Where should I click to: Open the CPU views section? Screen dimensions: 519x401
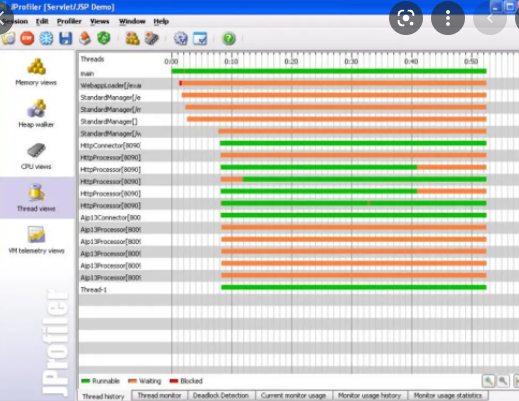coord(36,156)
